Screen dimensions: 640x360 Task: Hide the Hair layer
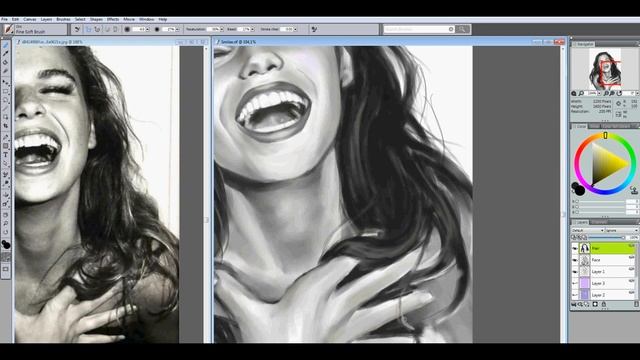tap(575, 248)
